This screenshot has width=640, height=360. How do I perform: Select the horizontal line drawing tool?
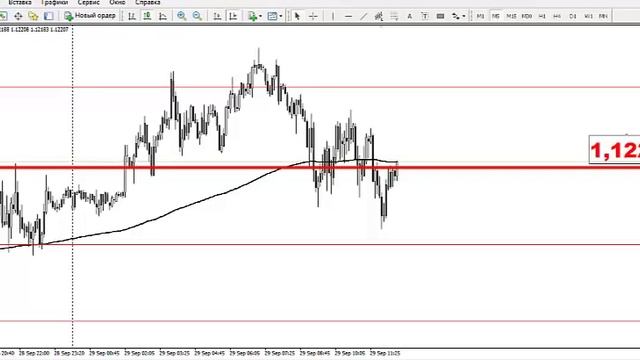(x=348, y=16)
